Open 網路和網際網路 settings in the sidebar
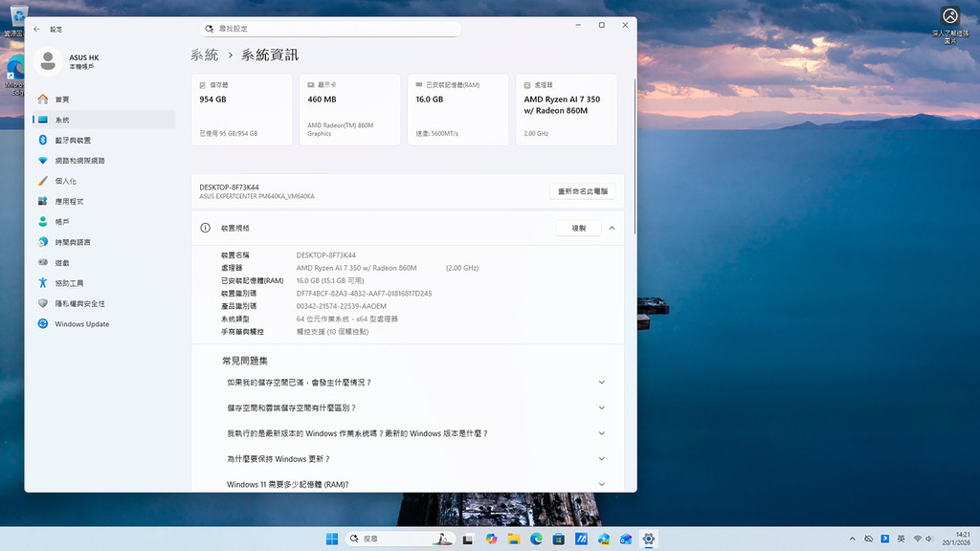Screen dimensions: 980x551 pyautogui.click(x=95, y=160)
